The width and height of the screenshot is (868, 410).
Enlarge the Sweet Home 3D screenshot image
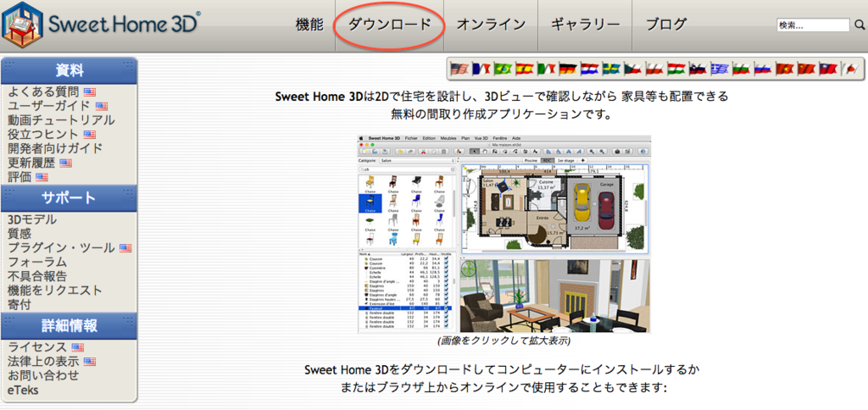(x=504, y=234)
